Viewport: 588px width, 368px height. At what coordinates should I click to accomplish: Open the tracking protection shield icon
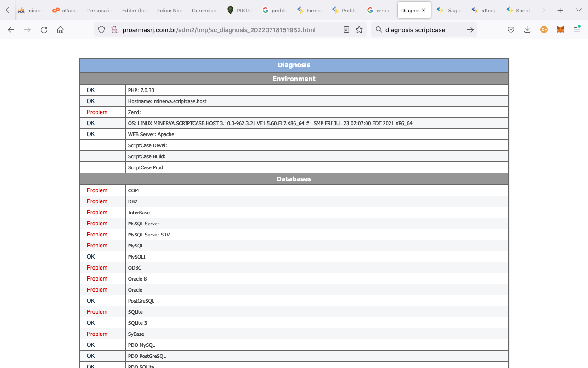[102, 29]
